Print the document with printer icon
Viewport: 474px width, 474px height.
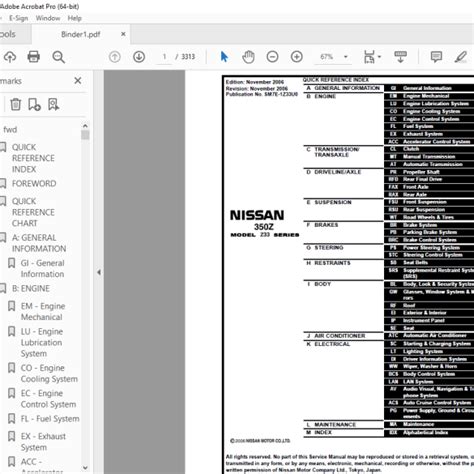(33, 57)
